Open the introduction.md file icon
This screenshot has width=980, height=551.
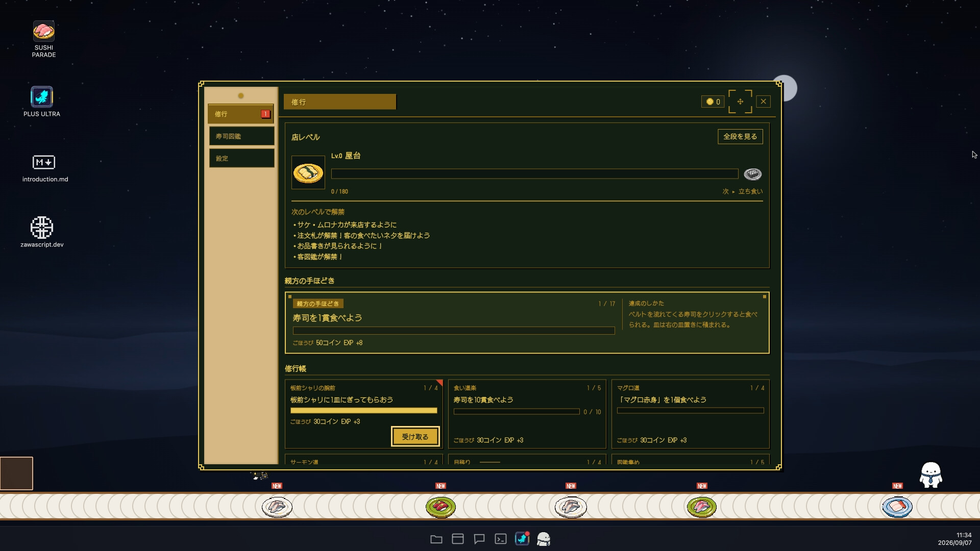tap(44, 162)
